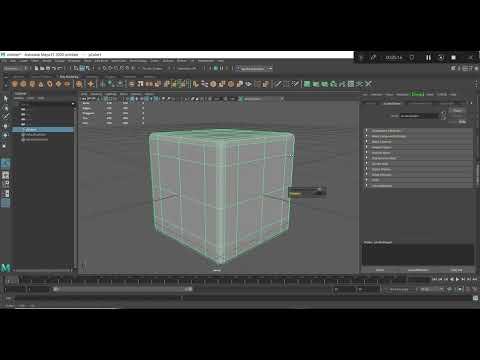Open the Symmetry Off dropdown
This screenshot has width=480, height=360.
click(x=187, y=68)
